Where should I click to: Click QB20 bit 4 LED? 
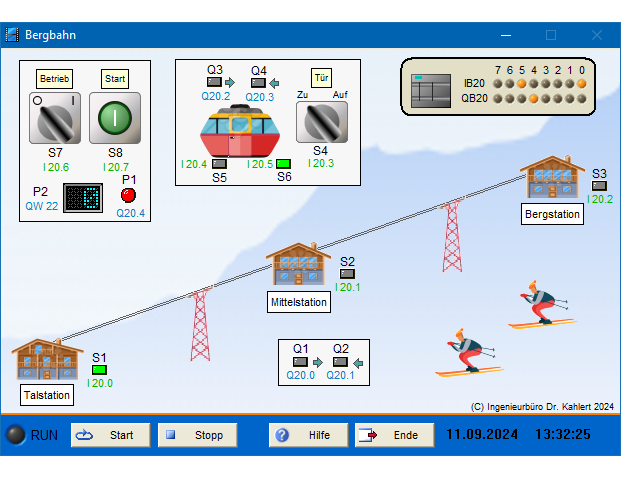[x=533, y=99]
